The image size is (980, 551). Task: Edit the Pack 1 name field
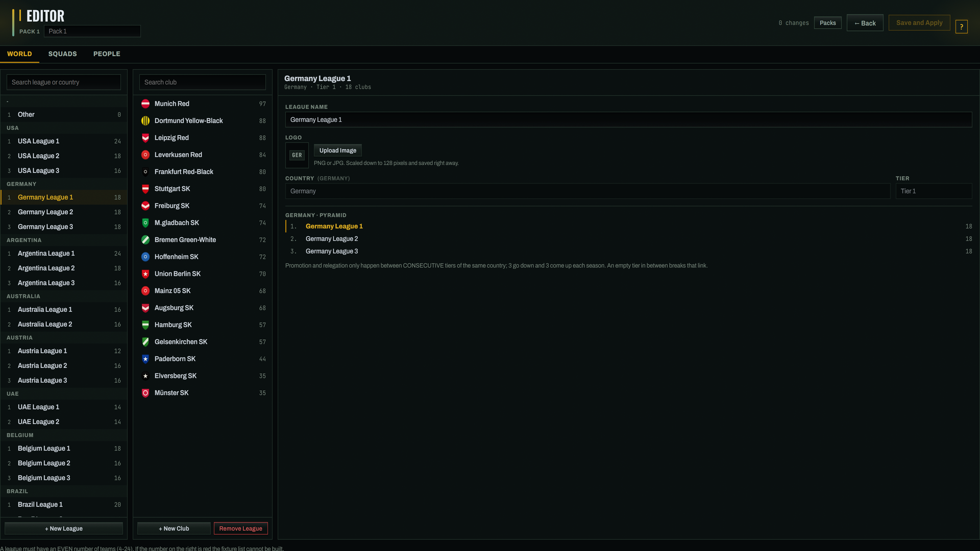tap(92, 31)
